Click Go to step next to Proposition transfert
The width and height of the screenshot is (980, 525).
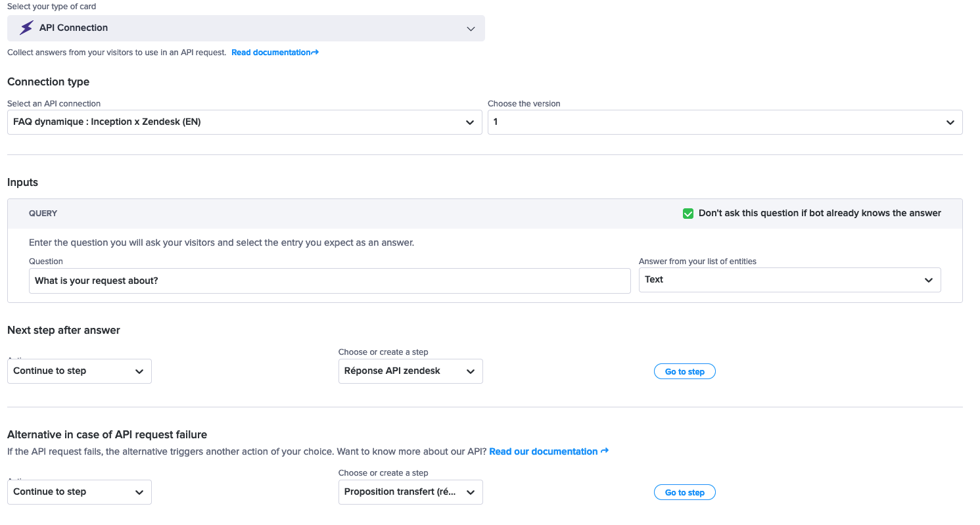[x=685, y=493]
